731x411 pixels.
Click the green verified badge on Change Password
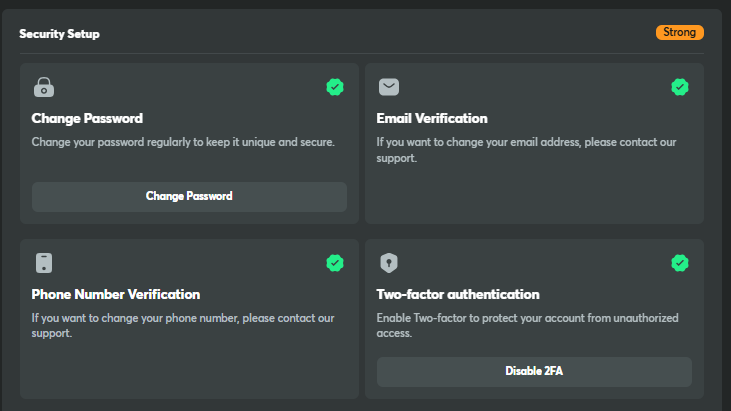[x=335, y=87]
